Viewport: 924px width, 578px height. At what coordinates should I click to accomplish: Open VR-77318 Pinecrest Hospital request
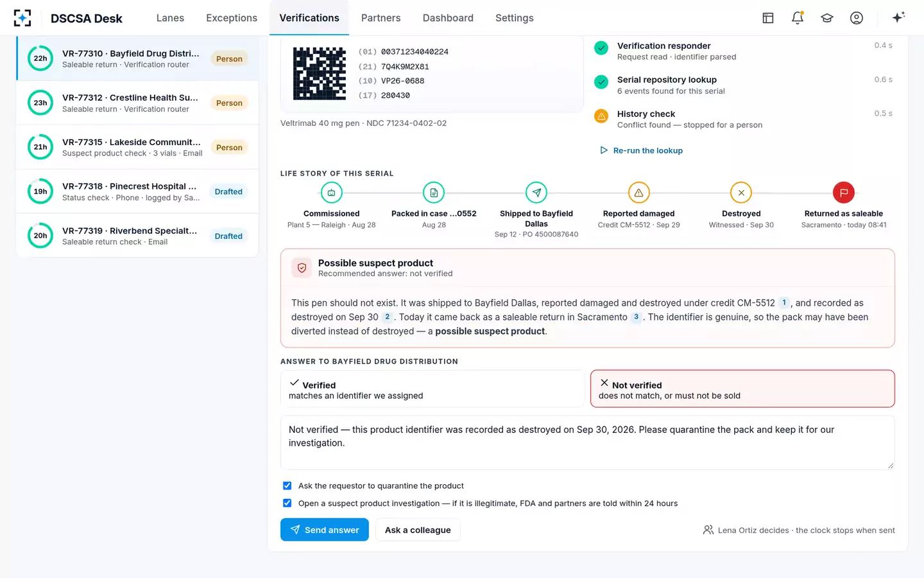137,191
